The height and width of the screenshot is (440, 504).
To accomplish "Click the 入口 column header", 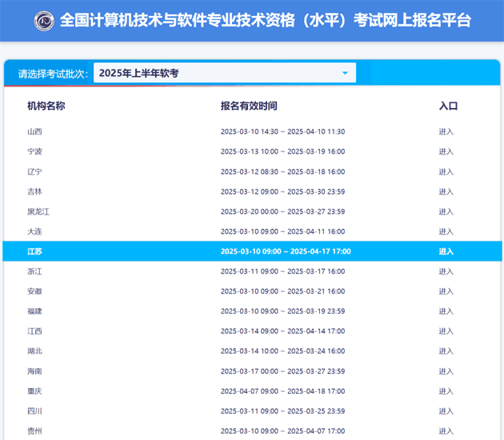I will click(448, 106).
